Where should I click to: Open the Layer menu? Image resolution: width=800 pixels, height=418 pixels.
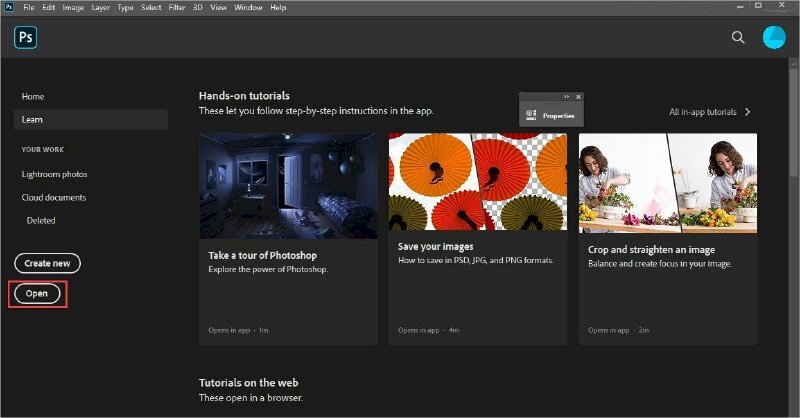[x=101, y=7]
